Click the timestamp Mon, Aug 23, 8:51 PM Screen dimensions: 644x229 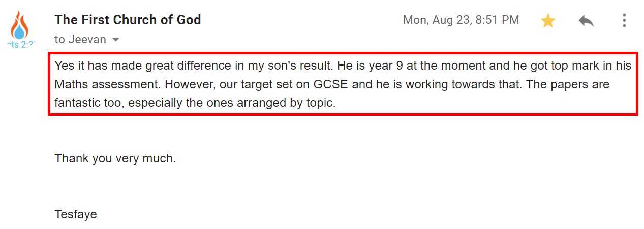click(x=461, y=20)
